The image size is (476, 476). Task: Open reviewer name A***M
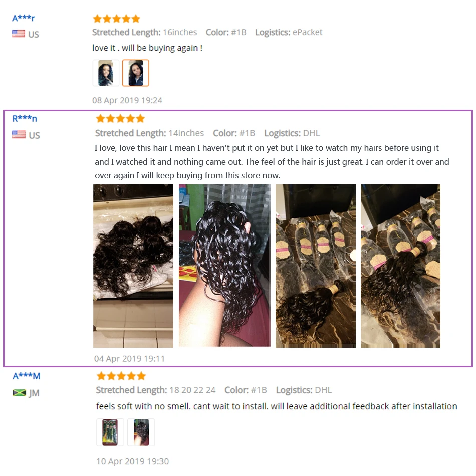point(27,376)
